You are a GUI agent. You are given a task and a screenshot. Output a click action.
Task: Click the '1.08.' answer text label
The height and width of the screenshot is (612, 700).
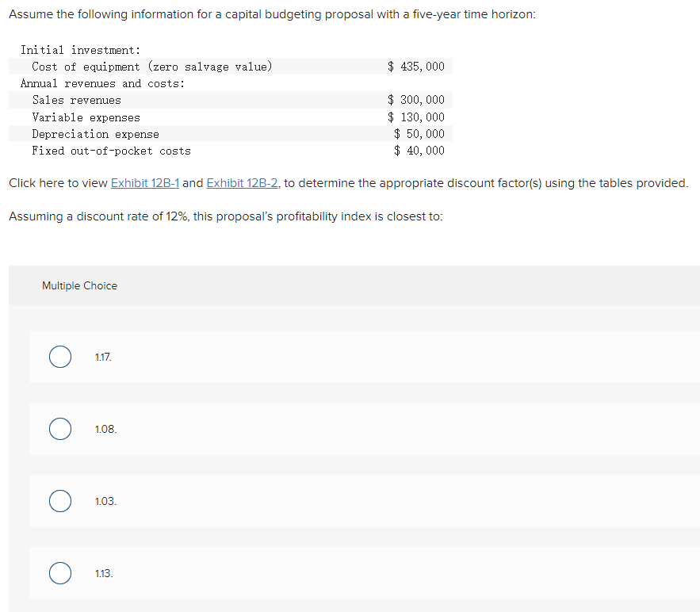tap(105, 429)
